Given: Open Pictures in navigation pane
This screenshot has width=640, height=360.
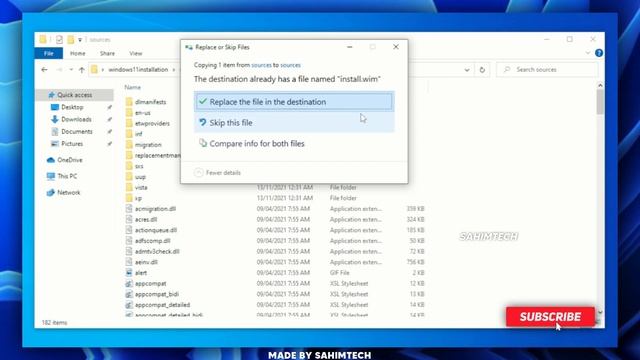Looking at the screenshot, I should (72, 144).
